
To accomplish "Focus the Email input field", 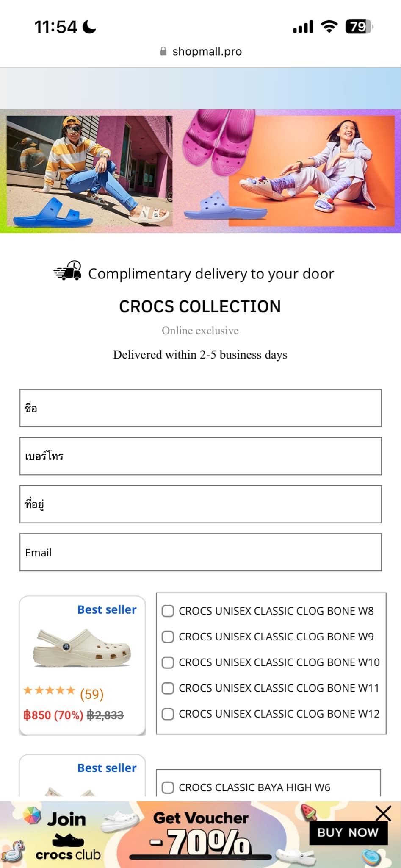I will point(200,552).
